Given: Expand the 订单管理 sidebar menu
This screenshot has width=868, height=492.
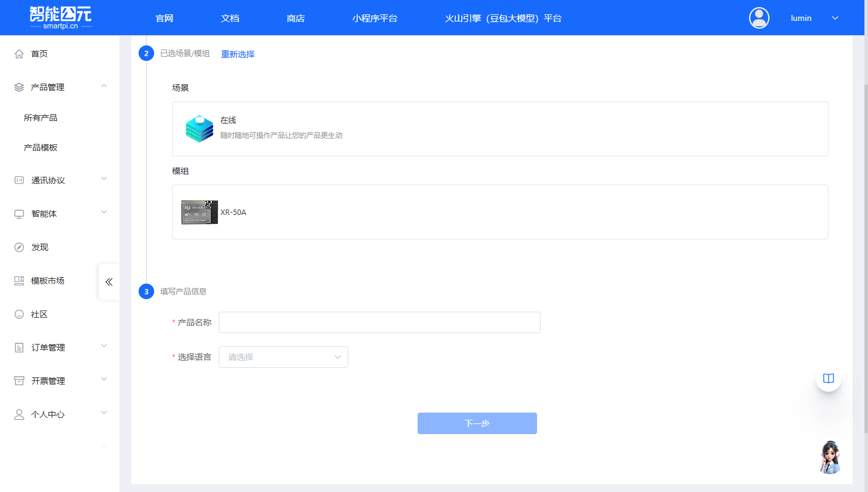Looking at the screenshot, I should pos(104,346).
